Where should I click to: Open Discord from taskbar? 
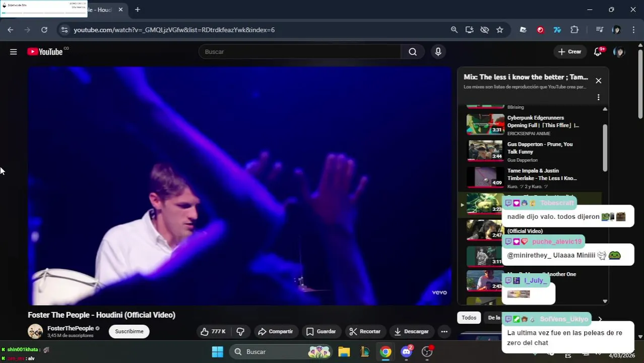click(406, 351)
